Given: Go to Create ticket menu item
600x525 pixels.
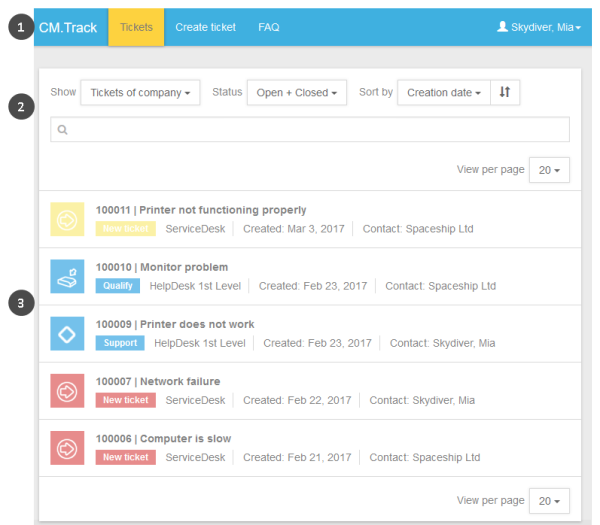Looking at the screenshot, I should coord(206,27).
